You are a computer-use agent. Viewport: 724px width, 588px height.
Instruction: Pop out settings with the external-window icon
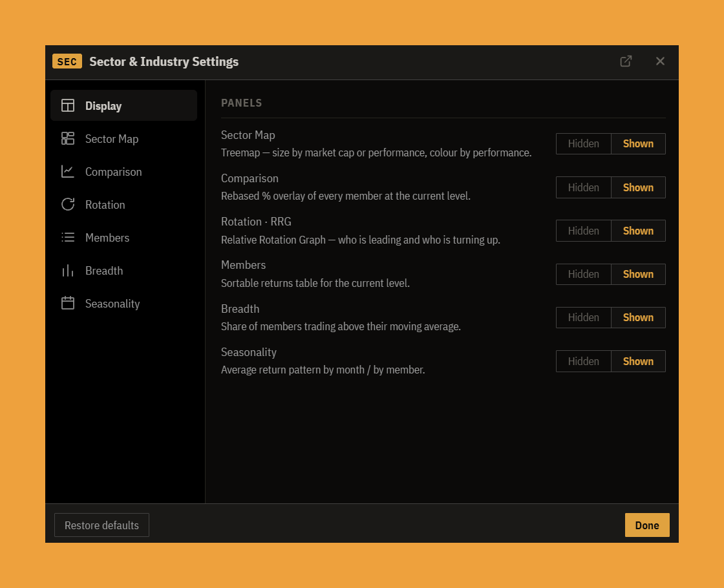click(x=626, y=61)
